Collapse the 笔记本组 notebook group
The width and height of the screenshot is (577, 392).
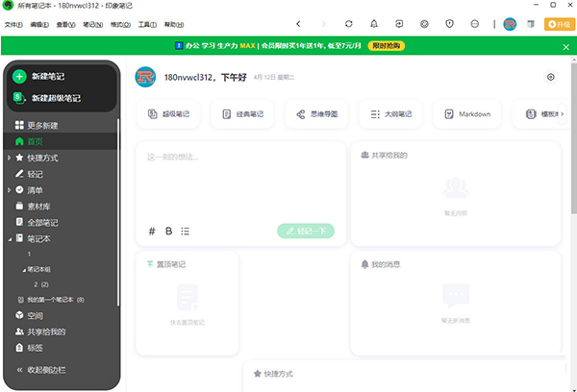click(x=24, y=269)
